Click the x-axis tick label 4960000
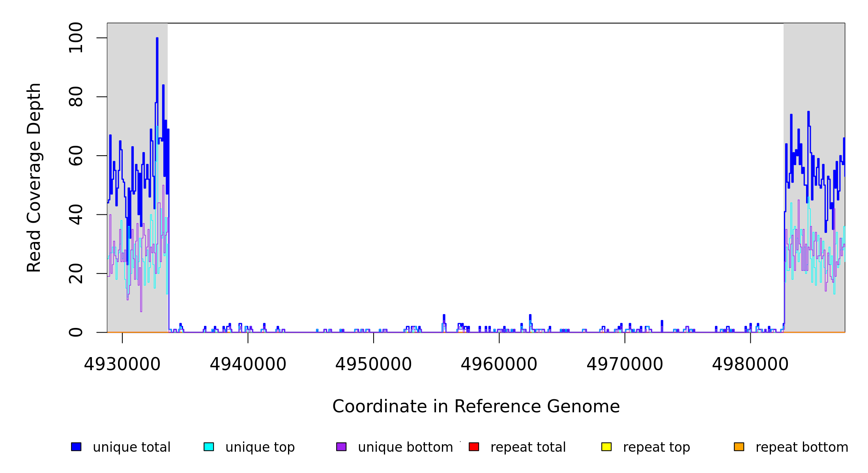Screen dimensions: 868x473 point(499,364)
